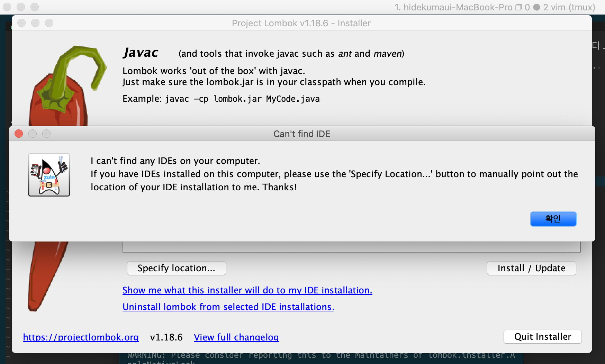605x364 pixels.
Task: Click the Project Lombok v1.18.6 - Installer title bar
Action: [301, 23]
